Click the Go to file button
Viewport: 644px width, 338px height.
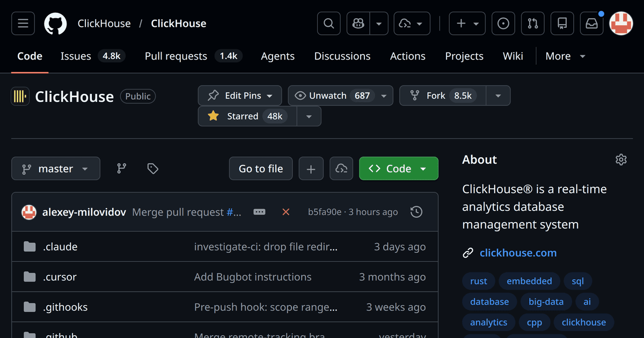261,168
